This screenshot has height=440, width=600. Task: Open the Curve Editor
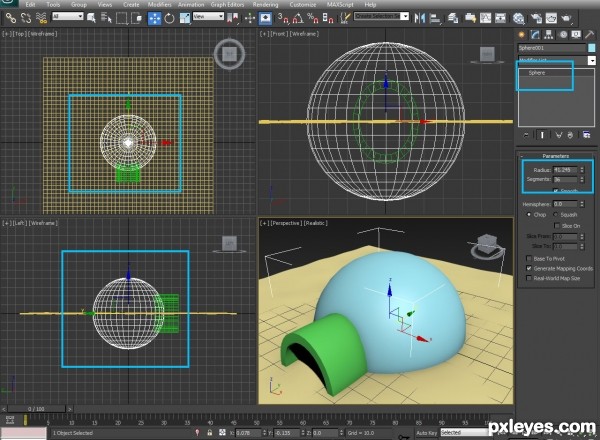[x=485, y=18]
